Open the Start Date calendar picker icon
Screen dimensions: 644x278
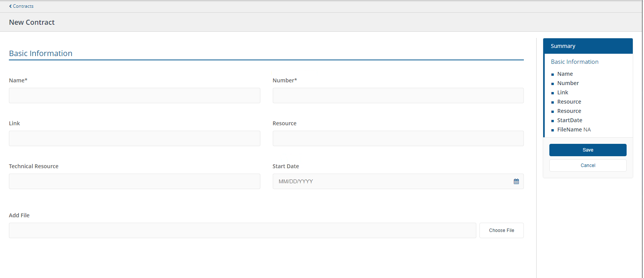coord(516,181)
